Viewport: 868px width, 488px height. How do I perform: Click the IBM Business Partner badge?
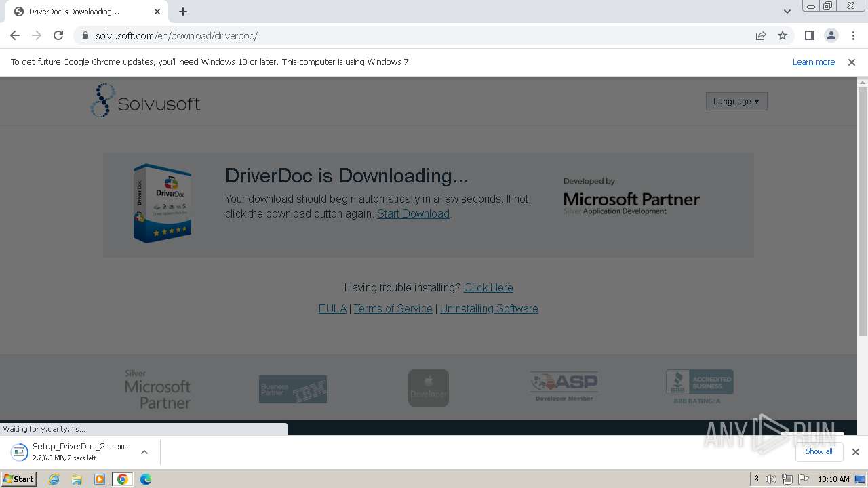[x=293, y=389]
